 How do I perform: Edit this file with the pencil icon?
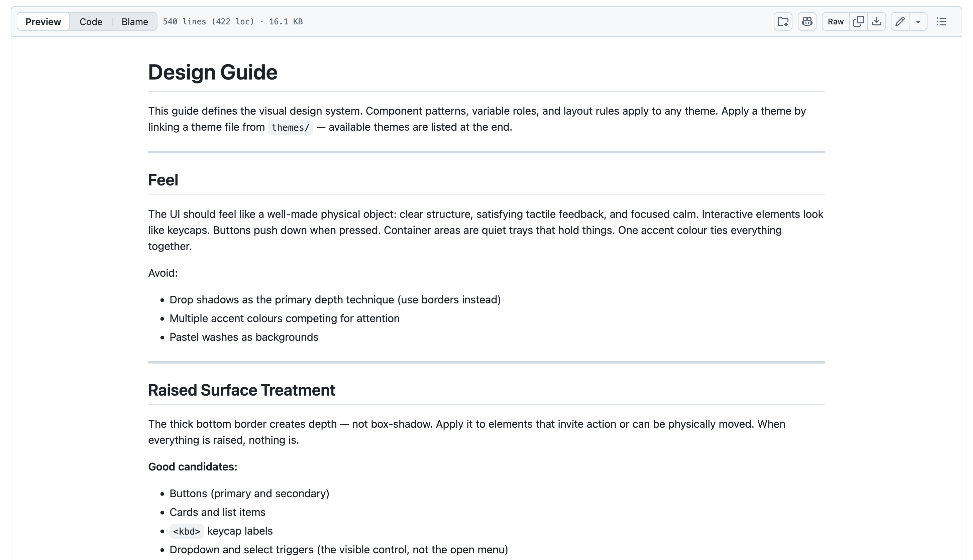pyautogui.click(x=900, y=21)
